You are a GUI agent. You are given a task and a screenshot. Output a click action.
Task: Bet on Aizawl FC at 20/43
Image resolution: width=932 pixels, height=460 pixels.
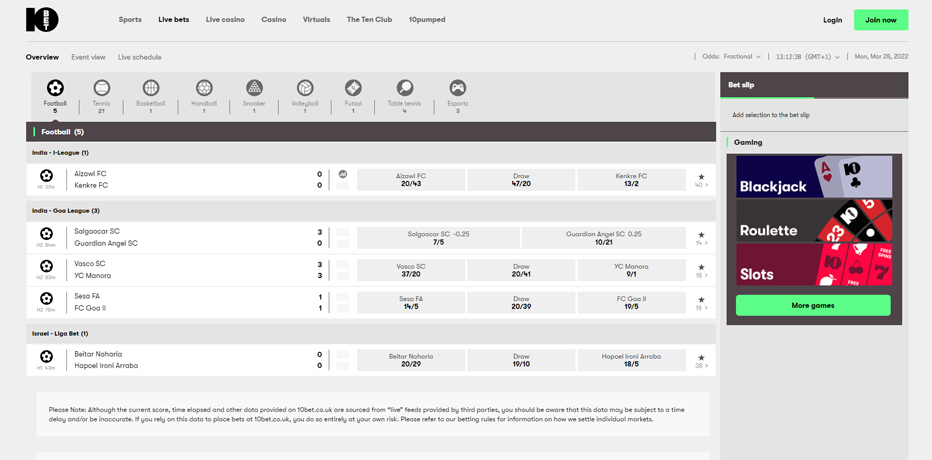(x=411, y=180)
